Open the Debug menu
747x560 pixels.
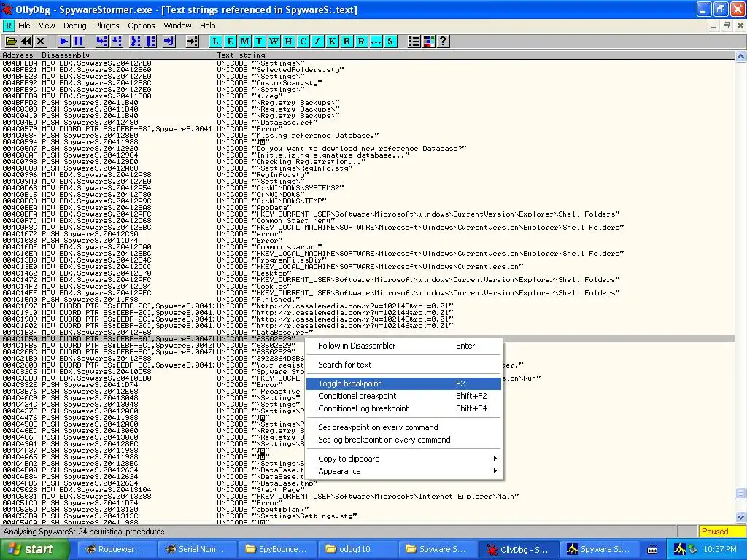click(75, 26)
